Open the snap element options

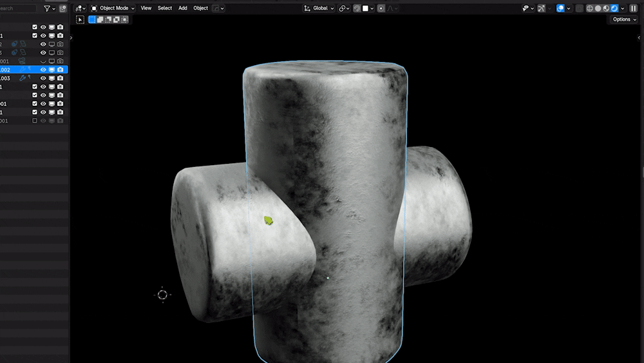pos(368,8)
